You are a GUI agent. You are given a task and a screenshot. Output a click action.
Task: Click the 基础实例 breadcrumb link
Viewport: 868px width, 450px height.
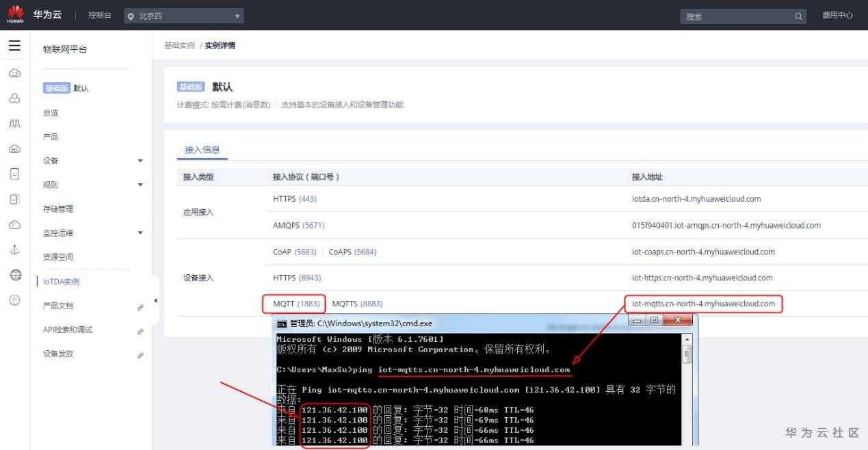(179, 45)
